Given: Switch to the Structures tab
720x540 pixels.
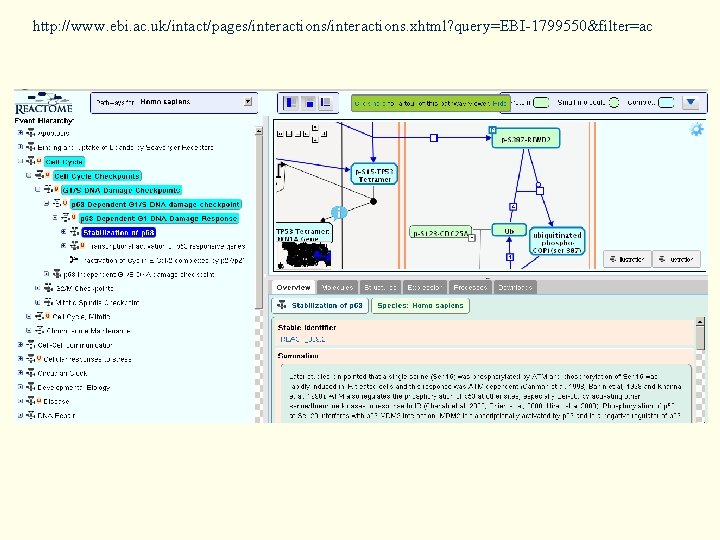Looking at the screenshot, I should coord(380,287).
